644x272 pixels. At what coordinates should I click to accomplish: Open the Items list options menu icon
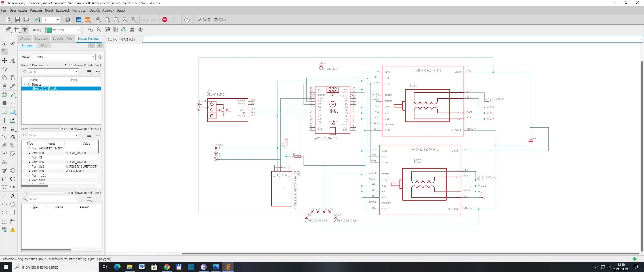click(x=89, y=199)
